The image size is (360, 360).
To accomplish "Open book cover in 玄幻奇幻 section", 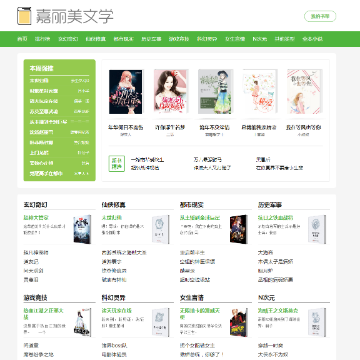I will [x=82, y=229].
